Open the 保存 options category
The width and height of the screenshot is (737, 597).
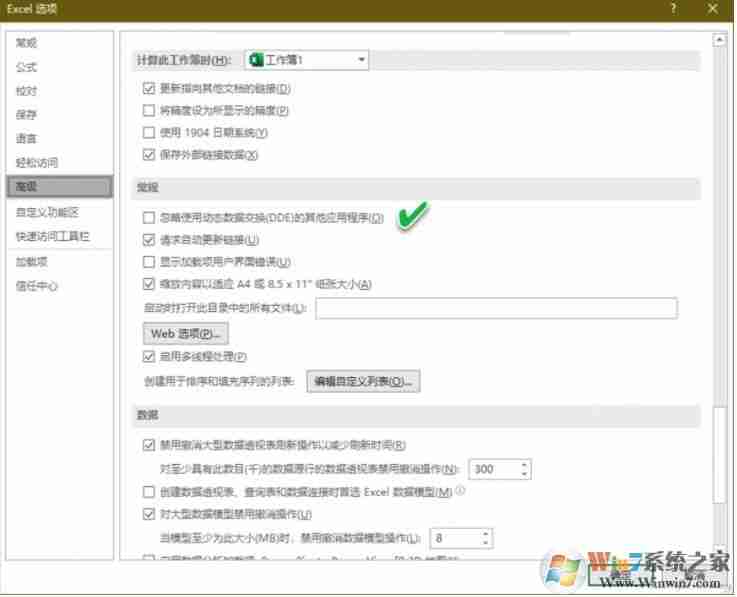coord(26,115)
